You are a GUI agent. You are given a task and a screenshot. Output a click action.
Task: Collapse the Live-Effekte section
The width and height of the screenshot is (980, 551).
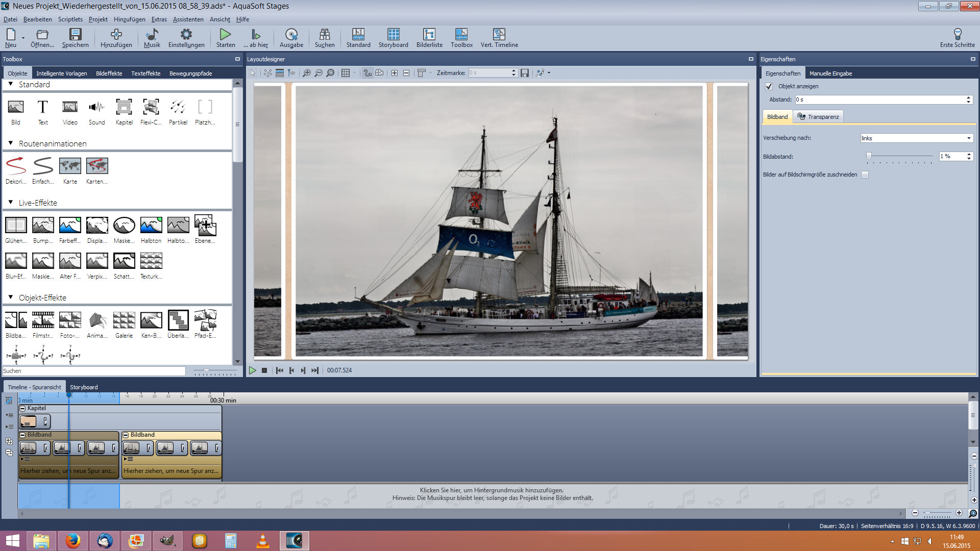(11, 203)
